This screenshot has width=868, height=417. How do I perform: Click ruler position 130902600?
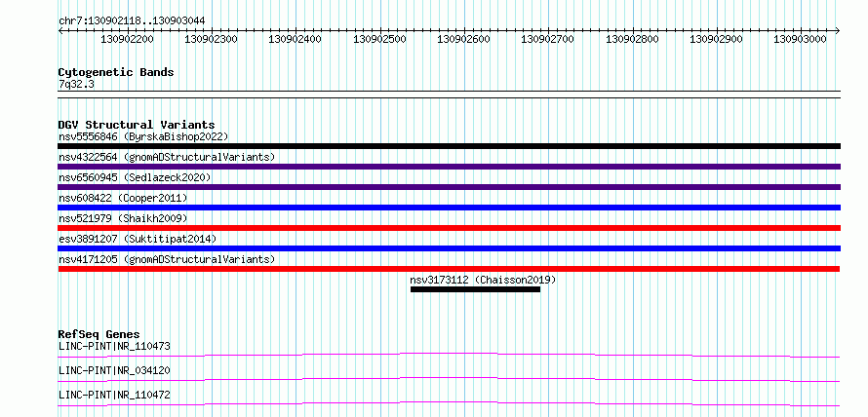click(464, 39)
